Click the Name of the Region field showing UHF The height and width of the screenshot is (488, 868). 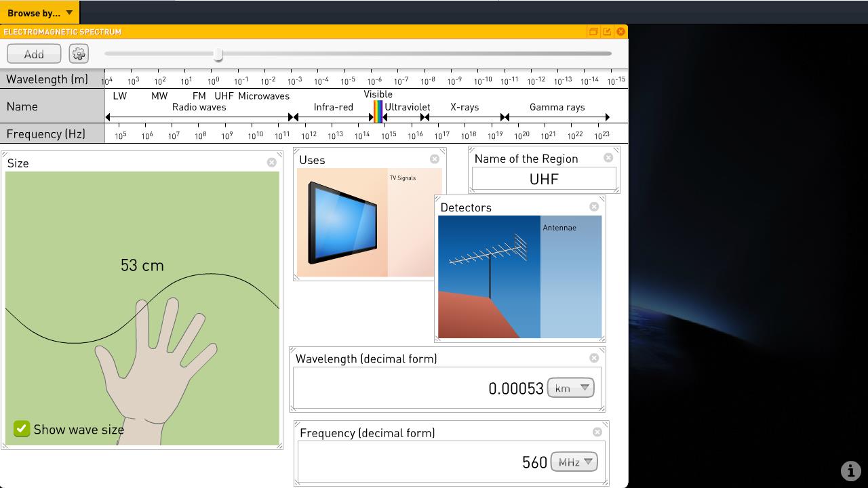coord(544,179)
